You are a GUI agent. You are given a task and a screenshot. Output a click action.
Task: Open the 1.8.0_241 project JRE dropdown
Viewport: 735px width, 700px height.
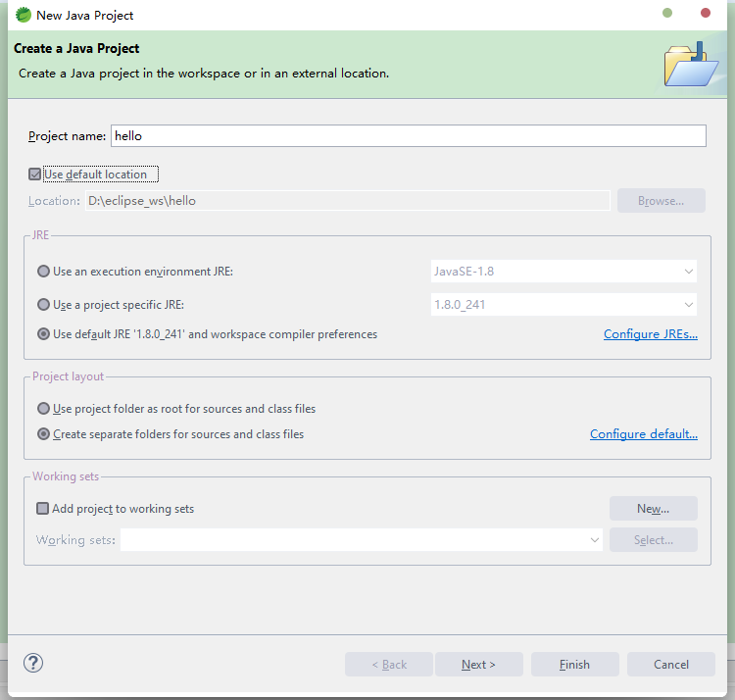[x=563, y=305]
